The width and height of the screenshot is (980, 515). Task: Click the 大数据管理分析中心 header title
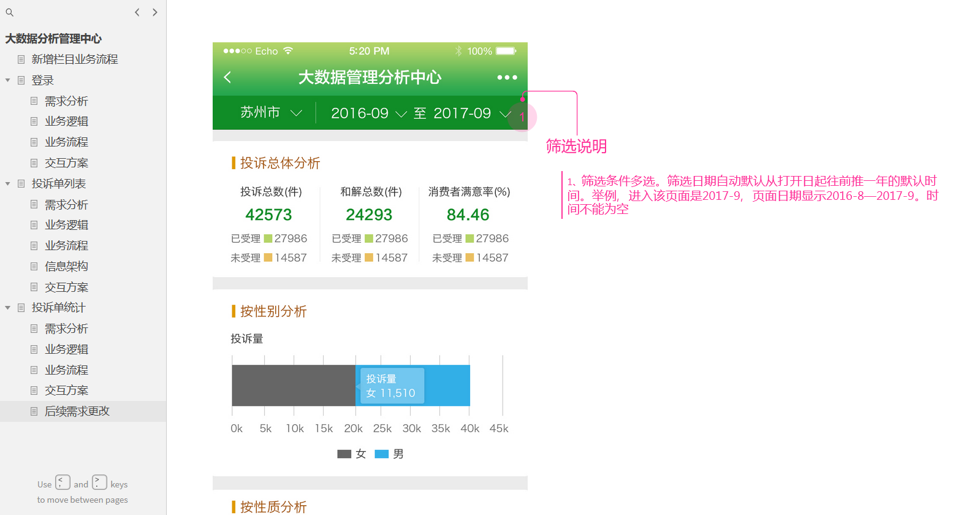(370, 77)
